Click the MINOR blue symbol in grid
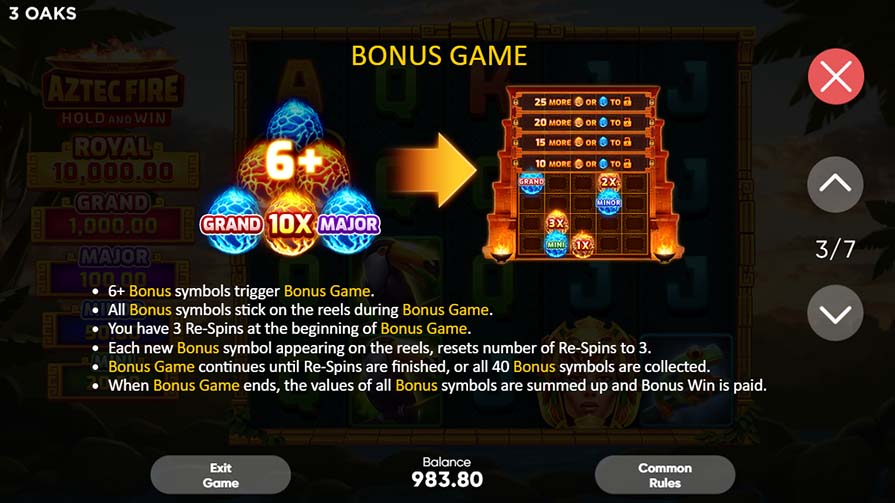 point(608,203)
